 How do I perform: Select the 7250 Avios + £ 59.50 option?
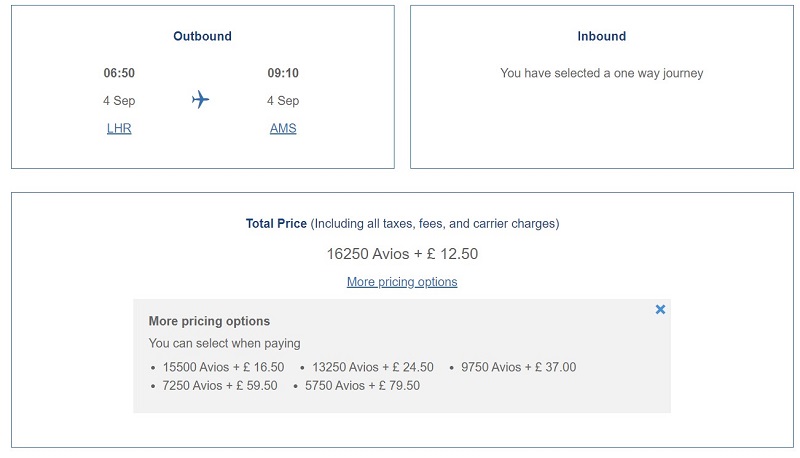click(x=220, y=386)
